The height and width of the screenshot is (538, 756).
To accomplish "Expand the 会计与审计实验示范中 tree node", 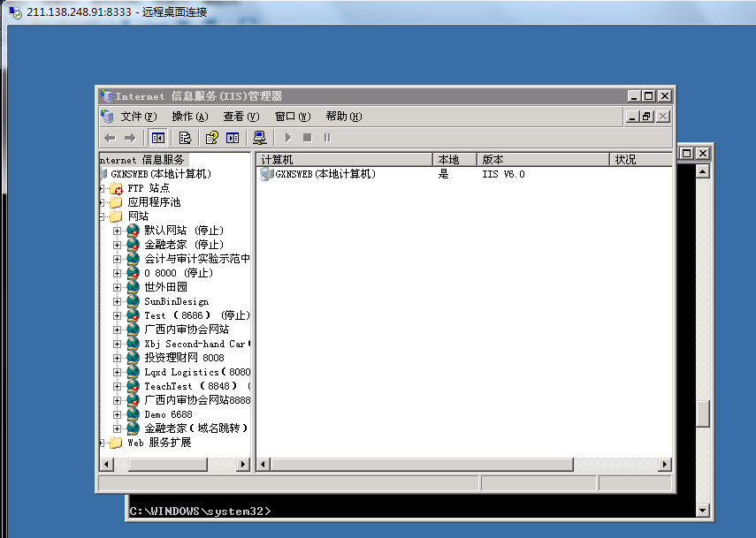I will point(117,259).
